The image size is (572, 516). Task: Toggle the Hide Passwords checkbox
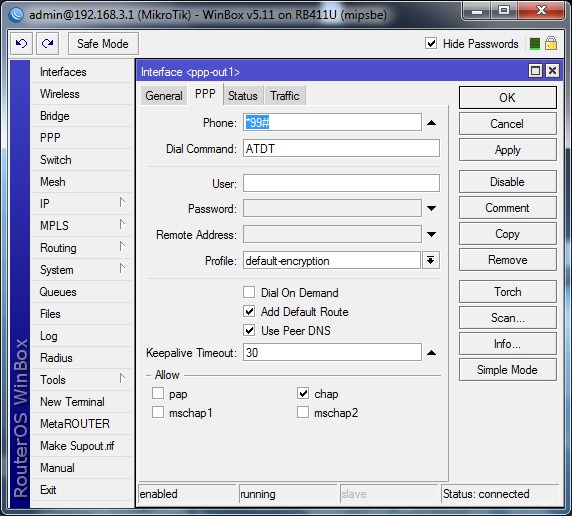click(x=431, y=43)
